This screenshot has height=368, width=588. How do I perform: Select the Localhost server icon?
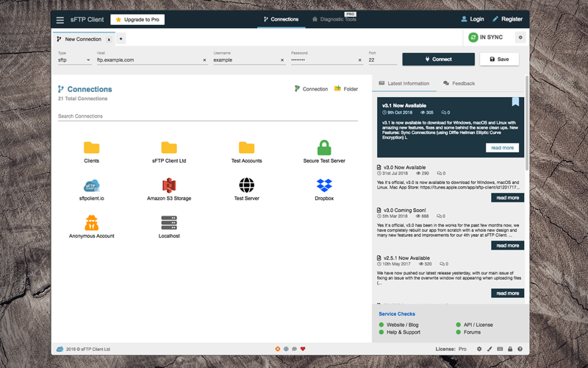coord(169,223)
